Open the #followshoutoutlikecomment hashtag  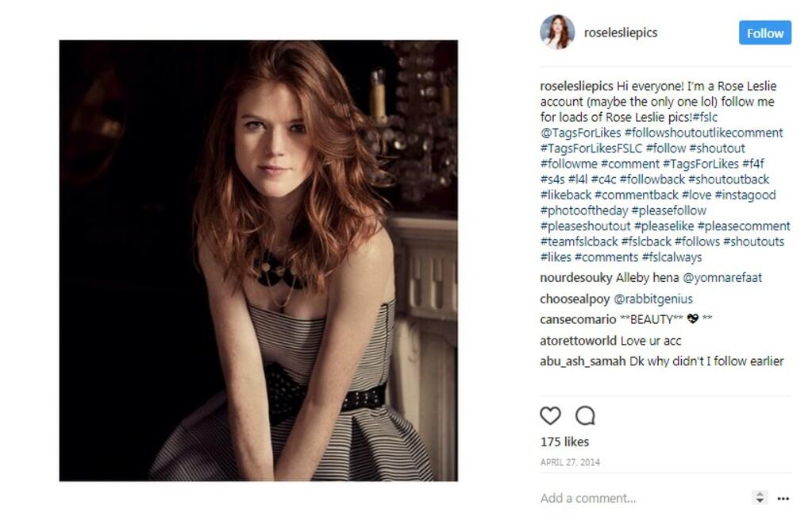(x=704, y=133)
